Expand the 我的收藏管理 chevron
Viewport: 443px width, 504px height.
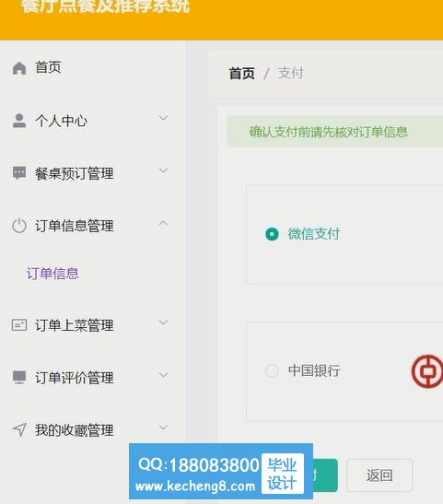point(163,428)
